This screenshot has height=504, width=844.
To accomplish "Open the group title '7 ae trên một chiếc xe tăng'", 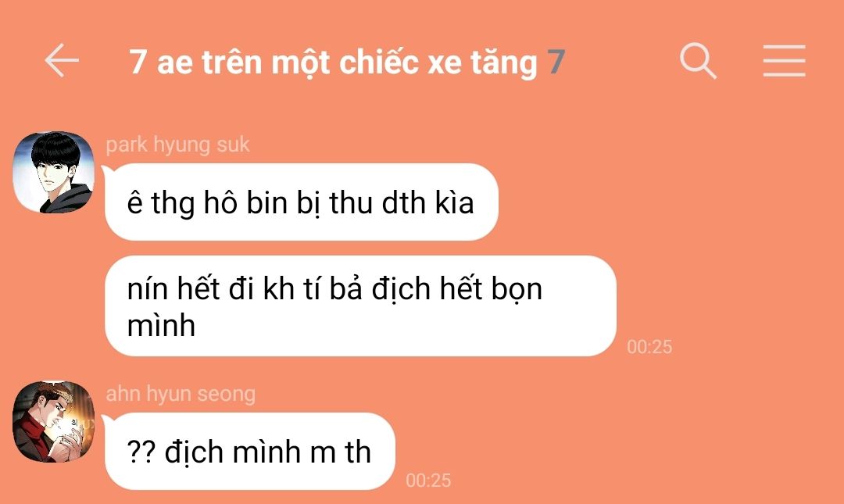I will (x=333, y=62).
